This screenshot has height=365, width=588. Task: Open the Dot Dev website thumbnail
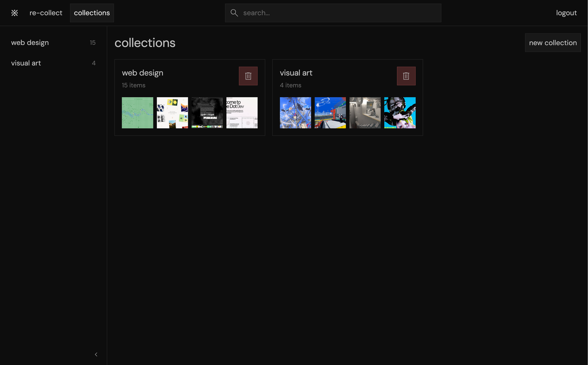pyautogui.click(x=242, y=113)
